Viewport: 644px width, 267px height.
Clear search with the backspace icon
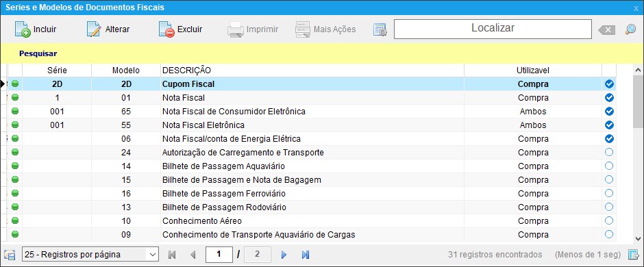[x=606, y=29]
